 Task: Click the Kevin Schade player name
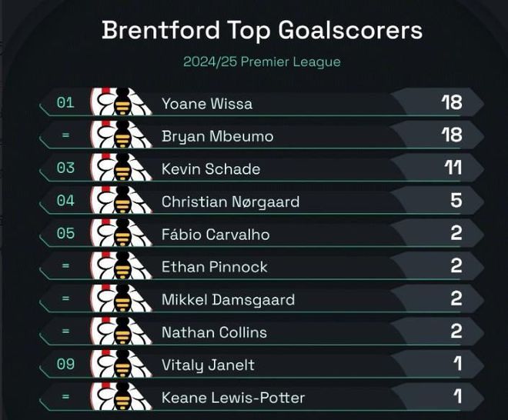click(x=211, y=168)
